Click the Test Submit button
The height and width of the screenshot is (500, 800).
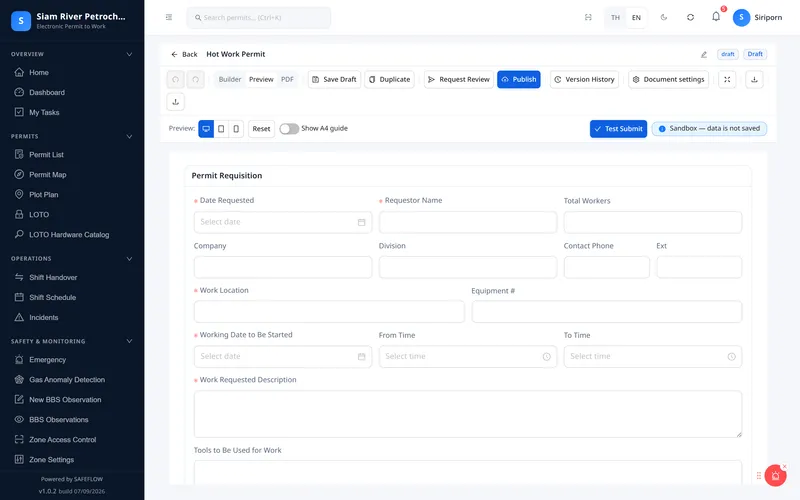coord(618,129)
